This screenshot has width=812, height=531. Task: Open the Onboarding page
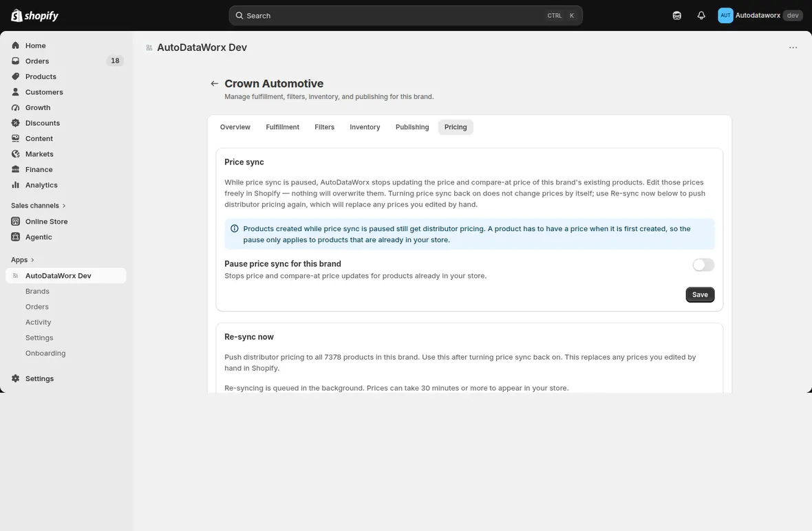45,354
